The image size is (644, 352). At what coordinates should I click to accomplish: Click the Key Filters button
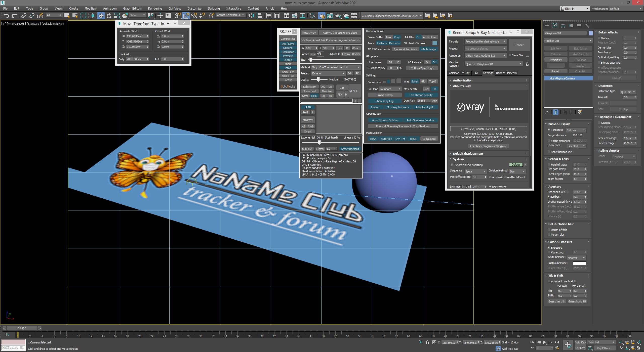point(605,348)
